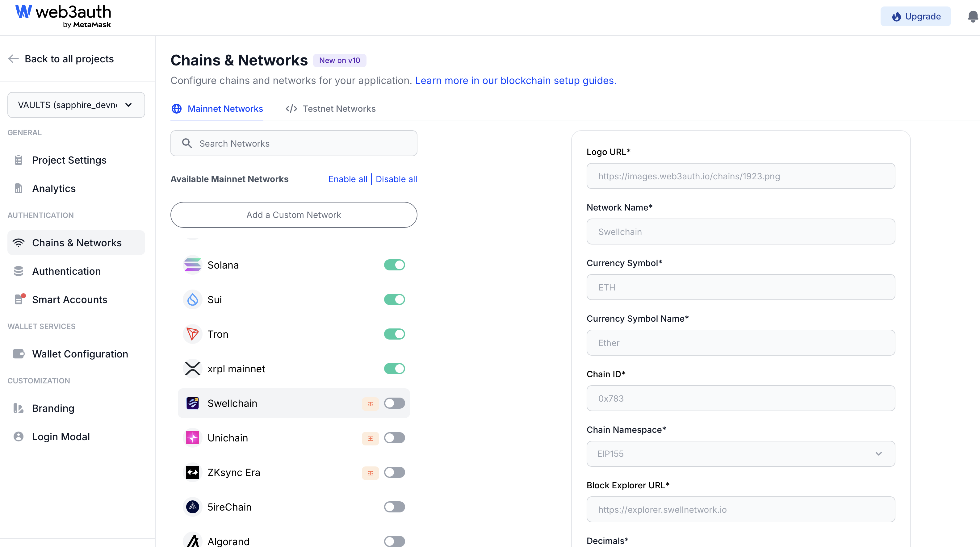Click the Solana network logo
980x547 pixels.
click(x=192, y=265)
